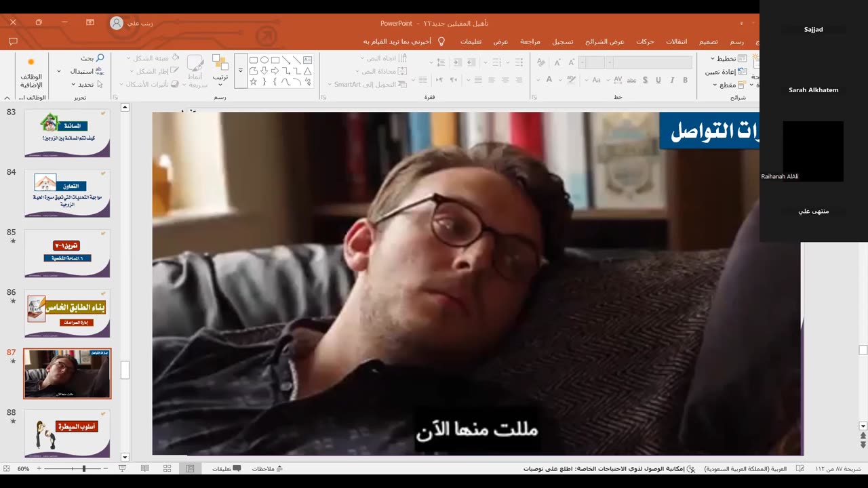This screenshot has height=488, width=868.
Task: Toggle center text alignment
Action: pyautogui.click(x=505, y=80)
